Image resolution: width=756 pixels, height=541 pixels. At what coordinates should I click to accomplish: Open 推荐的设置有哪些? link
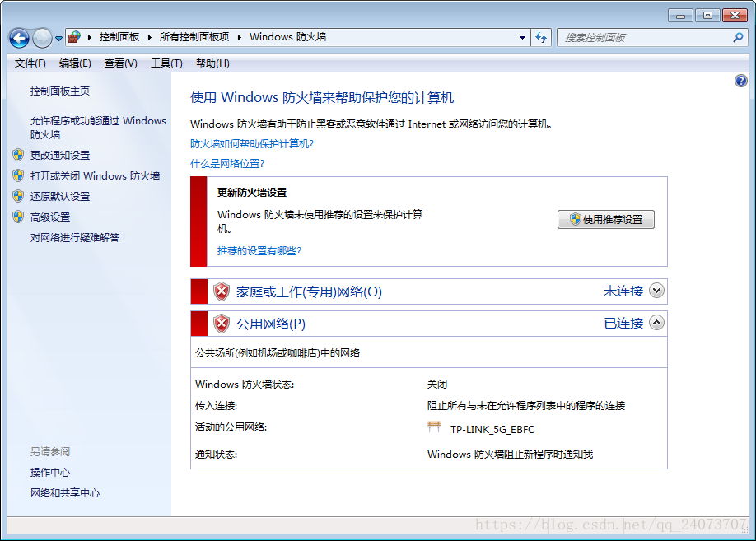(x=259, y=250)
